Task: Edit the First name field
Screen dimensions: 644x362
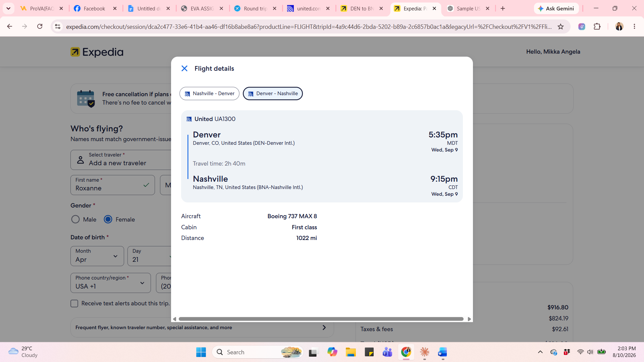Action: (113, 185)
